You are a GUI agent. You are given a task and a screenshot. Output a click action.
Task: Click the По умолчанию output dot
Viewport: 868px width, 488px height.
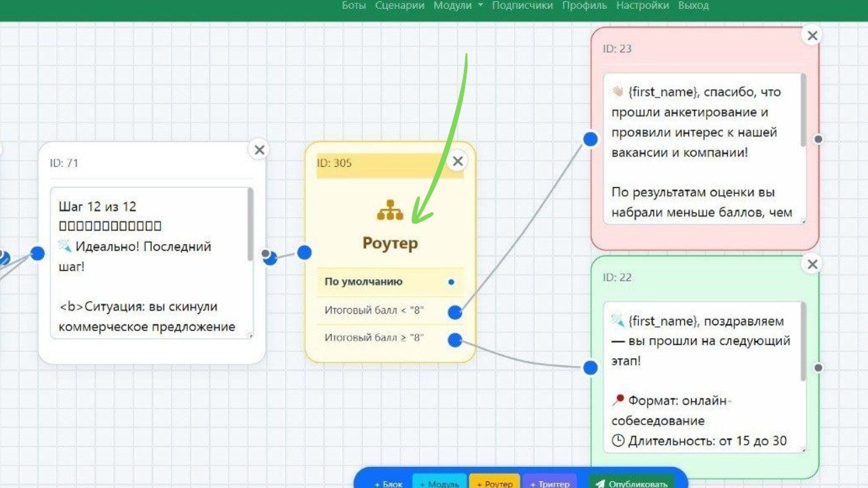[x=452, y=282]
